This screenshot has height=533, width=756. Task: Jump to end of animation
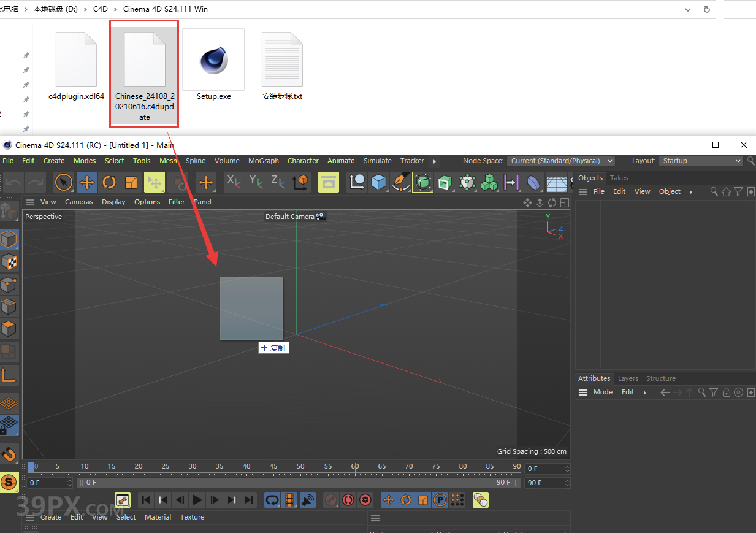point(249,500)
